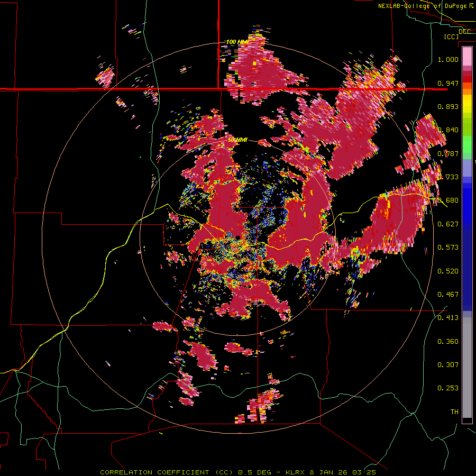The image size is (476, 476).
Task: Click the 8 JAN 26 date text
Action: (x=329, y=472)
